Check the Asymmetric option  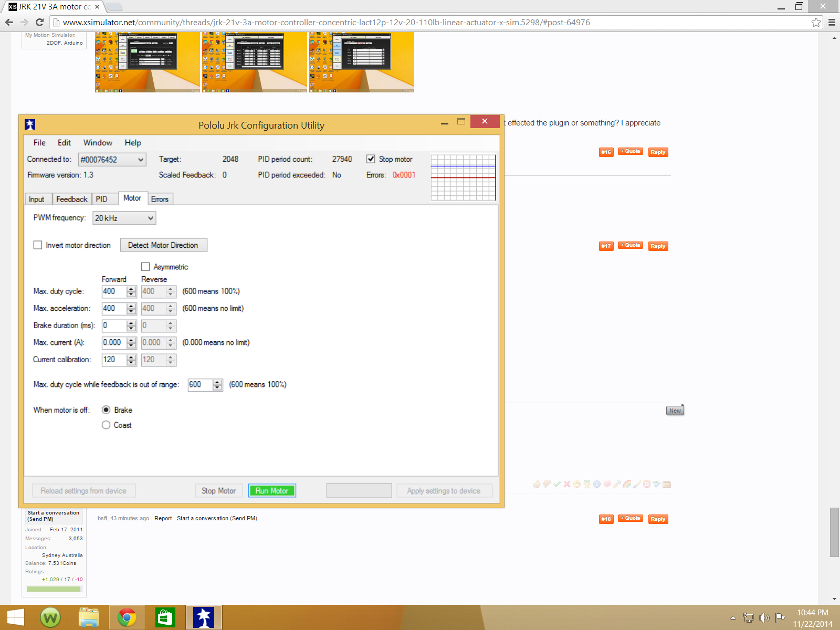(145, 267)
